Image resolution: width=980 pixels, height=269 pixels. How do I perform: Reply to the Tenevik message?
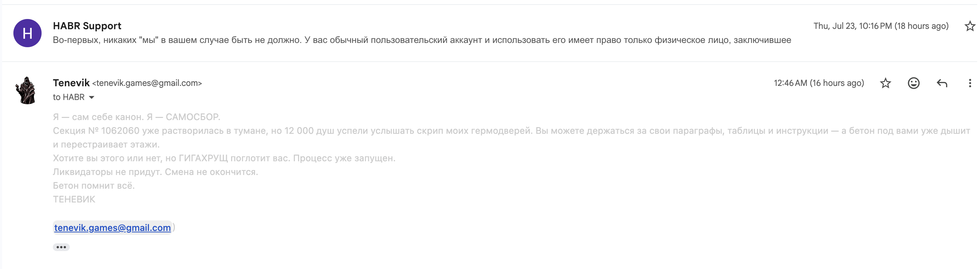942,83
